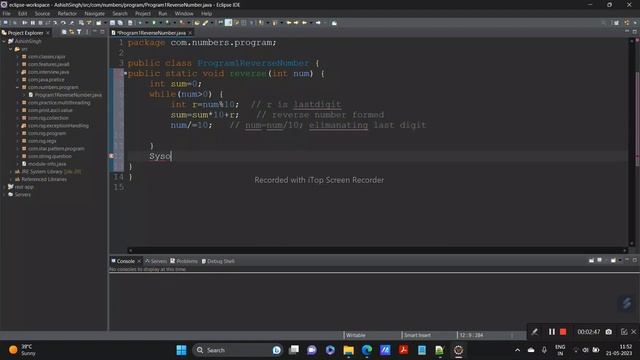Viewport: 640px width, 360px height.
Task: Close the recorder control bar
Action: point(633,332)
